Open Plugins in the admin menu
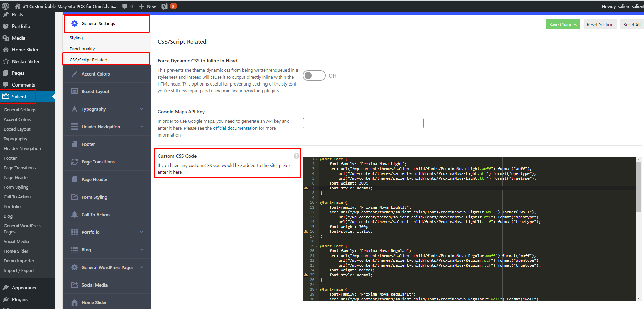Image resolution: width=644 pixels, height=309 pixels. 20,299
